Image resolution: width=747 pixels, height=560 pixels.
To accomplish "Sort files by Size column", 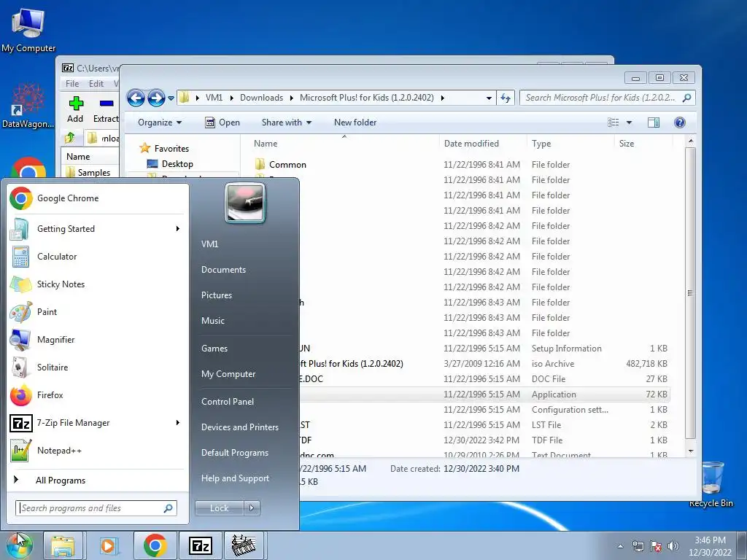I will pyautogui.click(x=643, y=144).
